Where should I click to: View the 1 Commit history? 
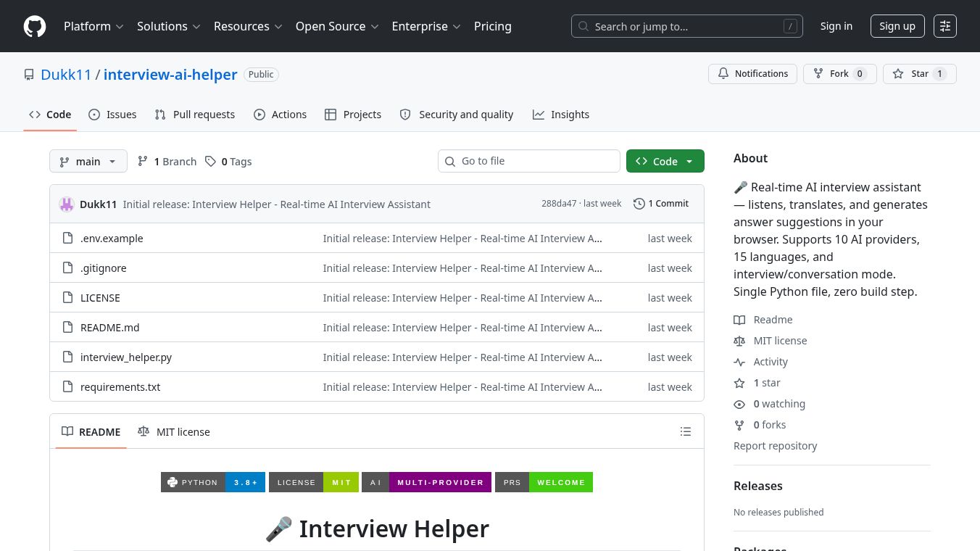[x=661, y=204]
